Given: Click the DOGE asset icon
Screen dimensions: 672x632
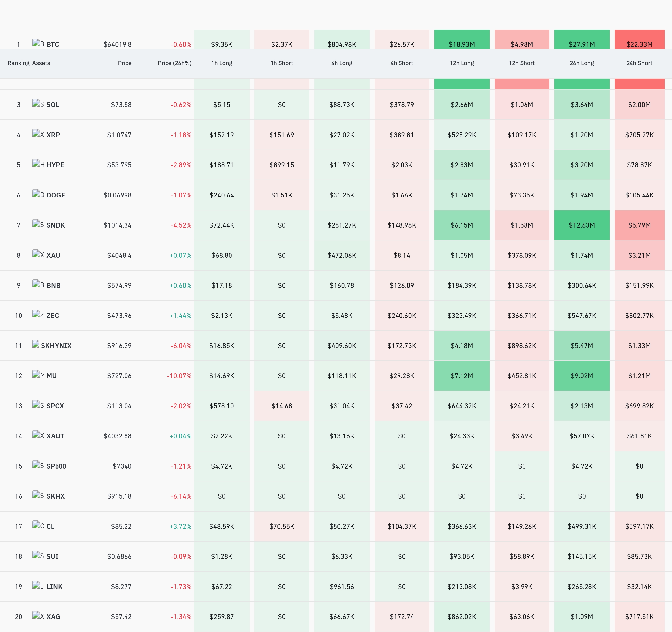Looking at the screenshot, I should (38, 194).
